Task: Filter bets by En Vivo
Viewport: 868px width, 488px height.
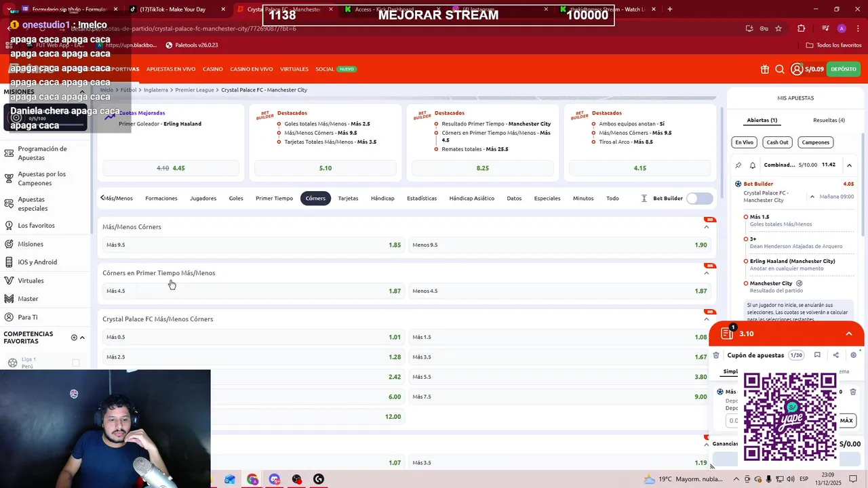Action: [744, 142]
